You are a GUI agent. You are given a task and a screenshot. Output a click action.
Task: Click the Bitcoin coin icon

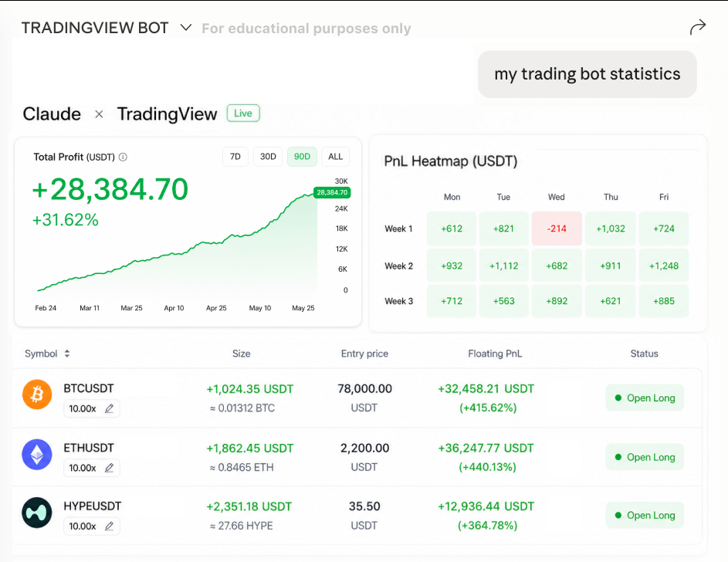point(37,394)
